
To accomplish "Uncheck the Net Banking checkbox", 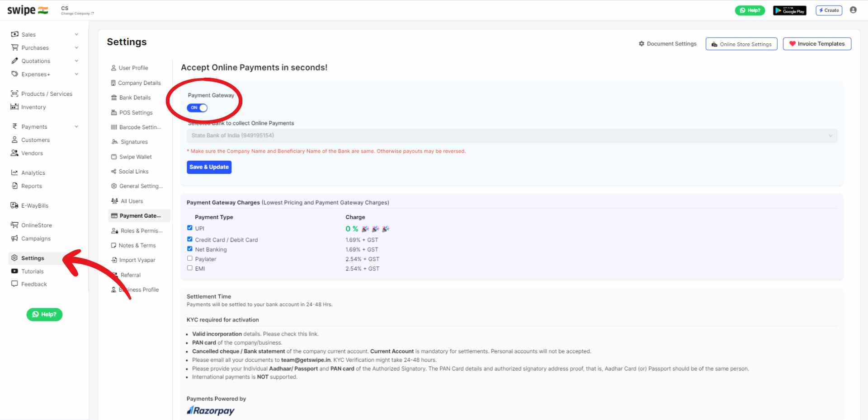I will click(x=190, y=249).
